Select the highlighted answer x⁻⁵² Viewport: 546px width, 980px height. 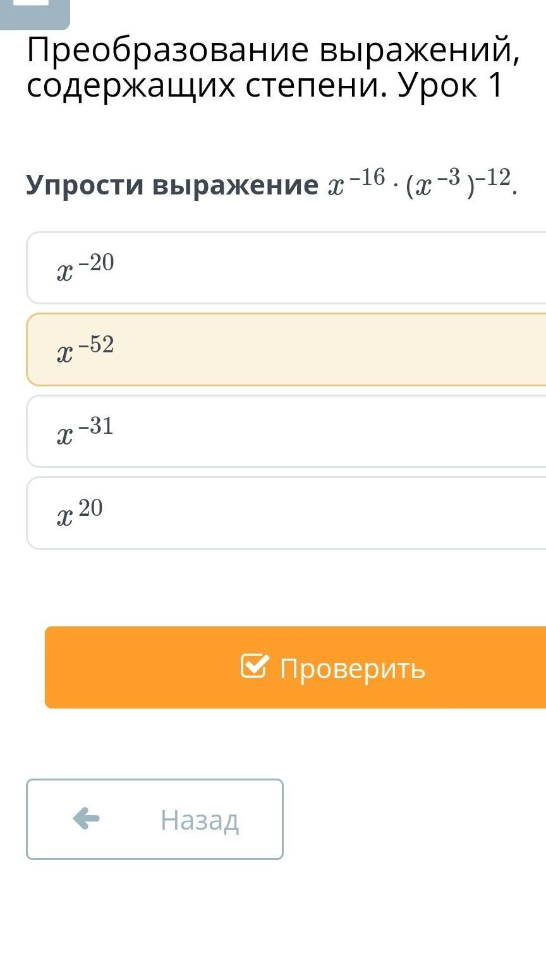(x=286, y=349)
